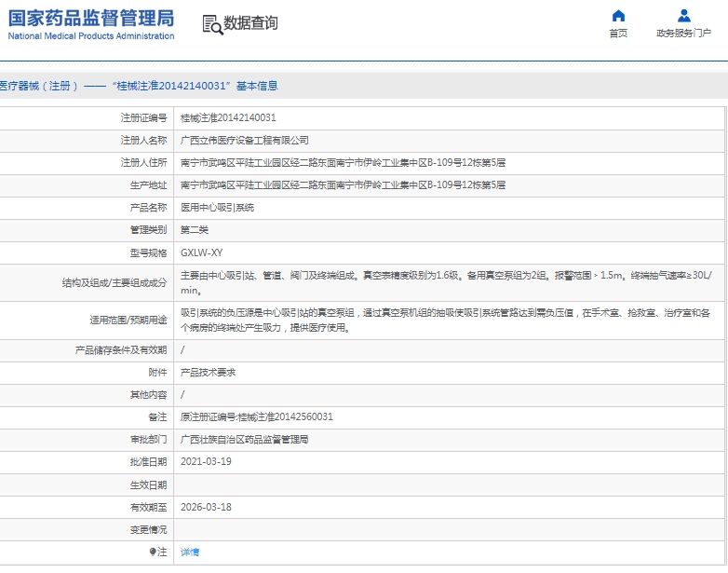Click the data query magnifier icon
Image resolution: width=728 pixels, height=573 pixels.
click(211, 24)
